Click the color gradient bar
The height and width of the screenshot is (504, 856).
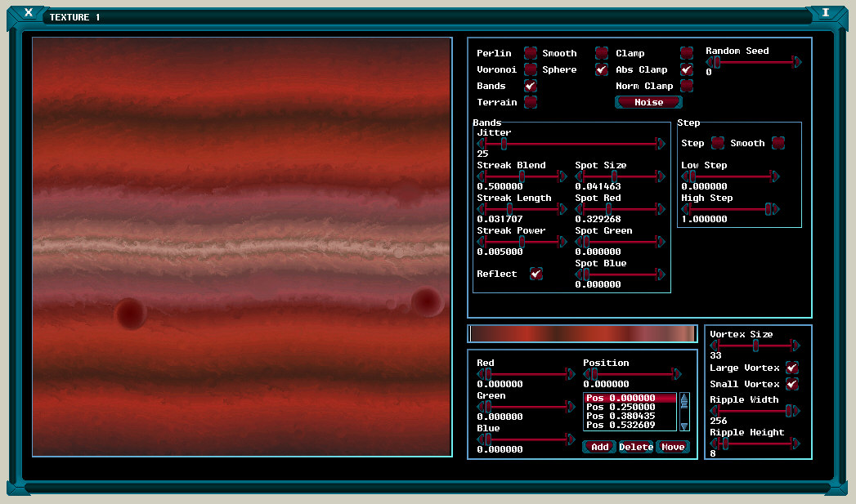[x=582, y=333]
